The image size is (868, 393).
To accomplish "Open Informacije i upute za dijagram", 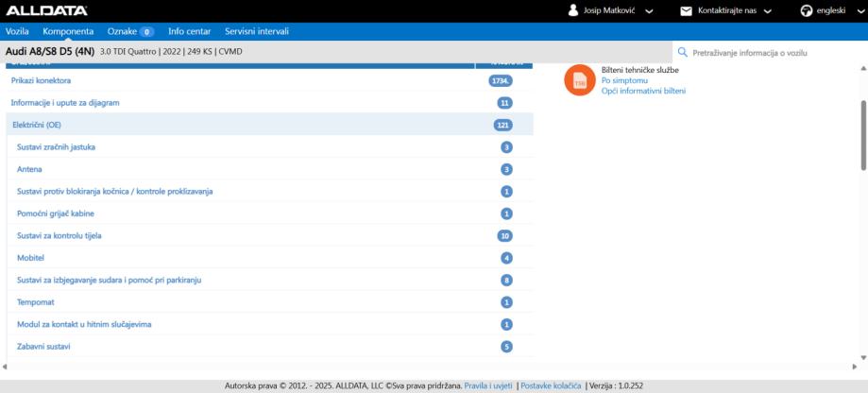I will [x=65, y=103].
